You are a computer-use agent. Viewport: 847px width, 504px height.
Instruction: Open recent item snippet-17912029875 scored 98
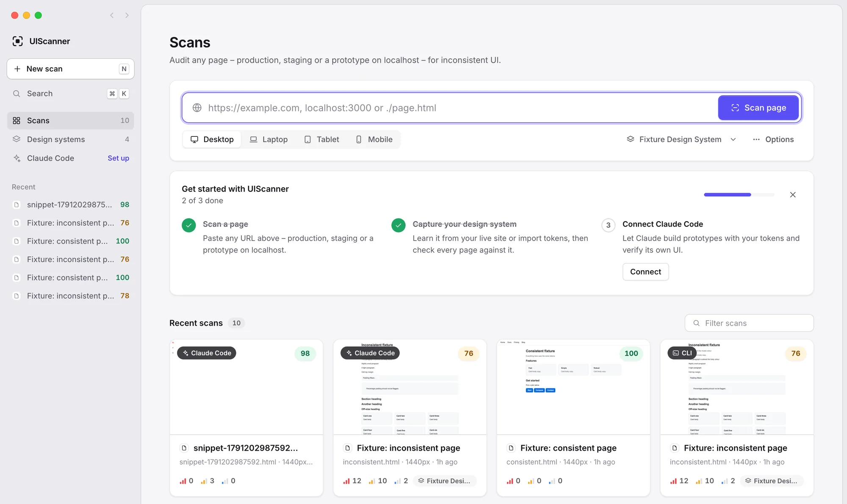click(70, 205)
